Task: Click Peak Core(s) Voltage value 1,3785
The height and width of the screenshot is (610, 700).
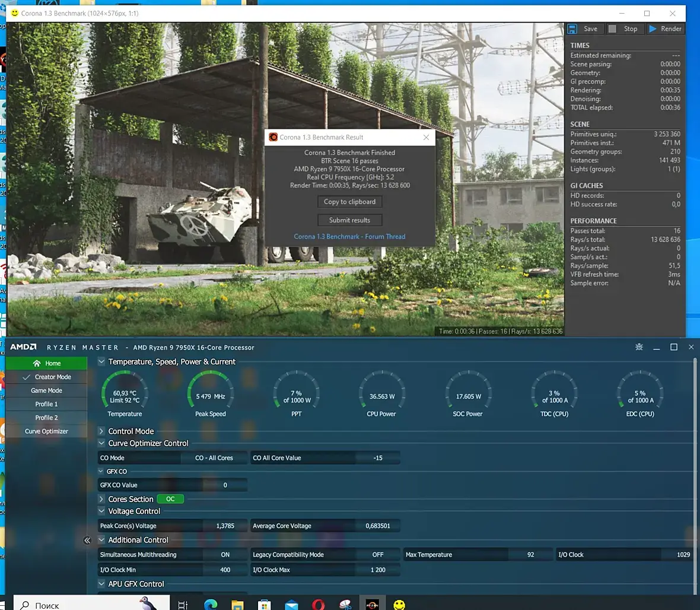Action: 225,526
